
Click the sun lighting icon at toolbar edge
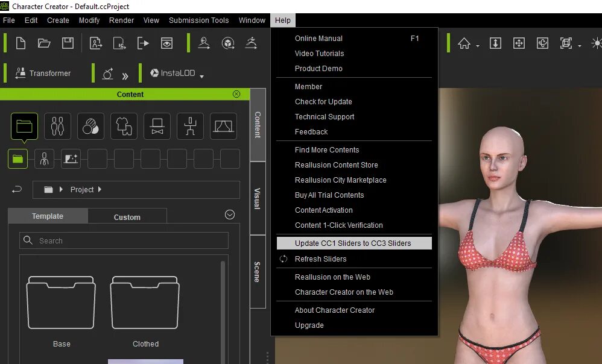[x=597, y=43]
